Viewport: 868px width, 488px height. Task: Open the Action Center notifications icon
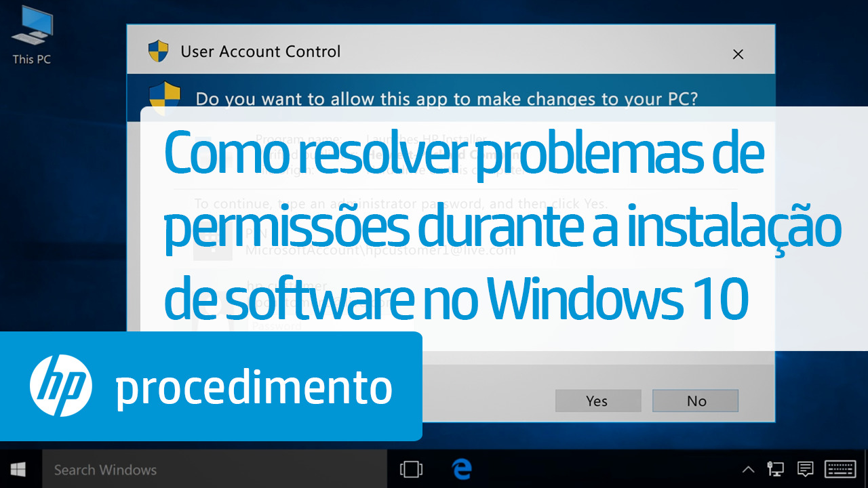pos(805,469)
